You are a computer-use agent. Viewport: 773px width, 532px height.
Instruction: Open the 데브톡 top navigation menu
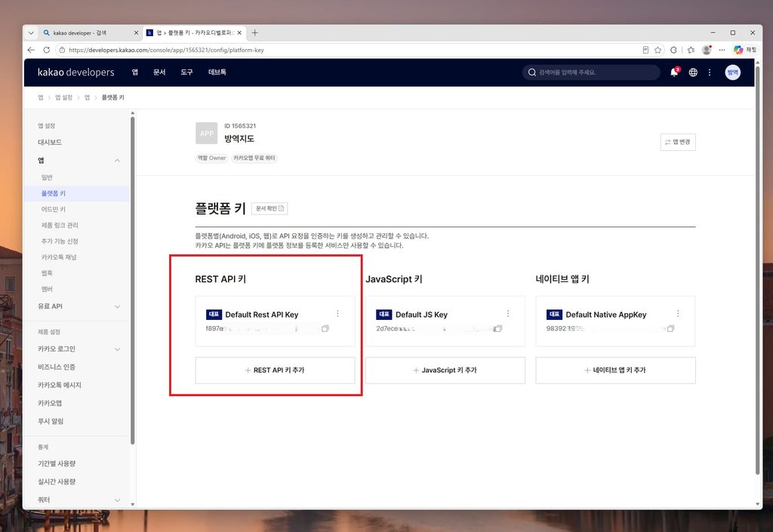[x=217, y=72]
